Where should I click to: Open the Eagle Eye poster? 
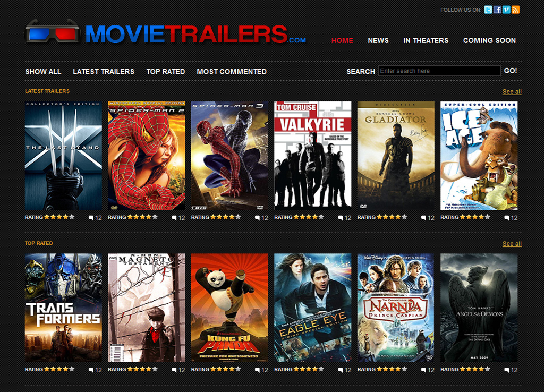(312, 308)
